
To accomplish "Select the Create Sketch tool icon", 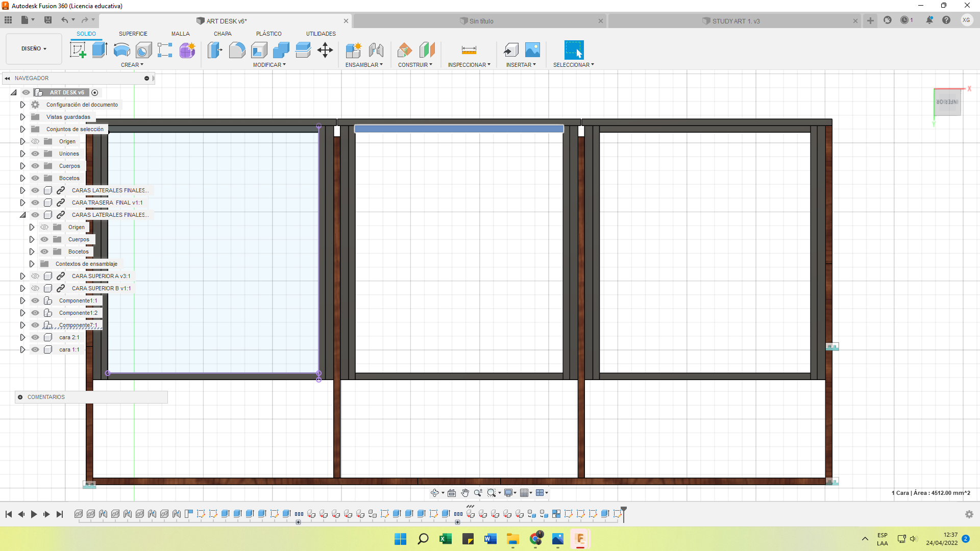I will (78, 50).
